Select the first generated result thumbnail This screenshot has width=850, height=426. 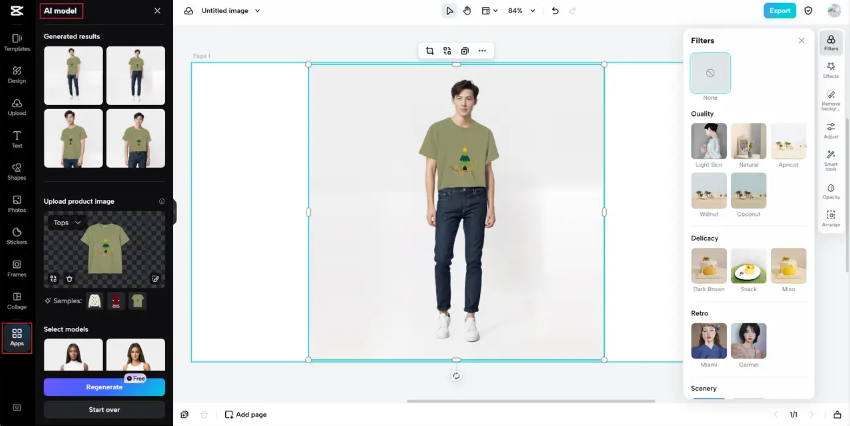tap(73, 75)
